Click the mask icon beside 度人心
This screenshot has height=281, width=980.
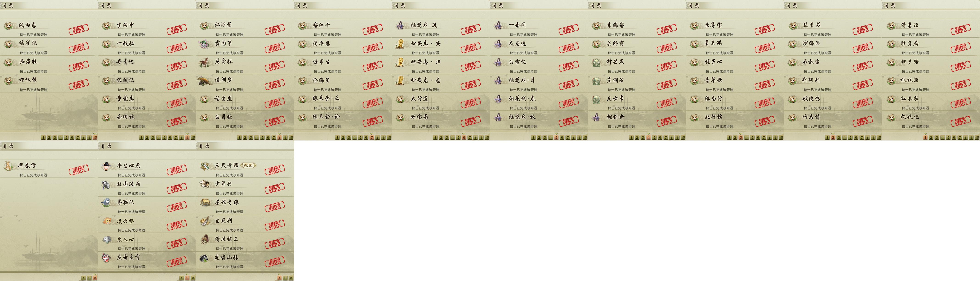click(x=106, y=239)
